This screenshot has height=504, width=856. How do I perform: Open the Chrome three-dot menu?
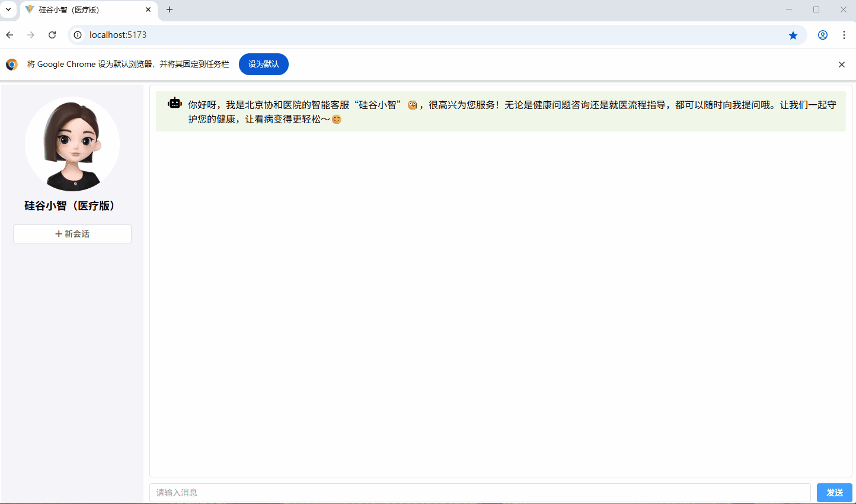click(844, 35)
